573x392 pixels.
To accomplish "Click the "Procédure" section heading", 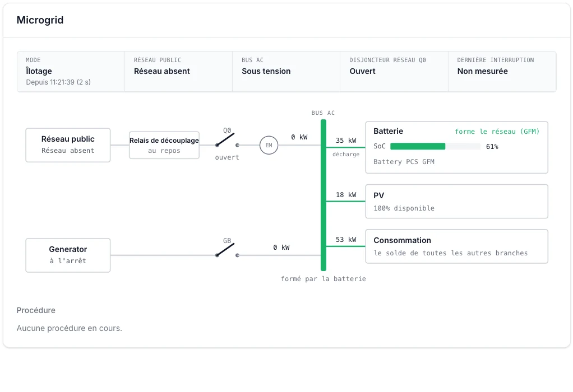I will point(36,310).
